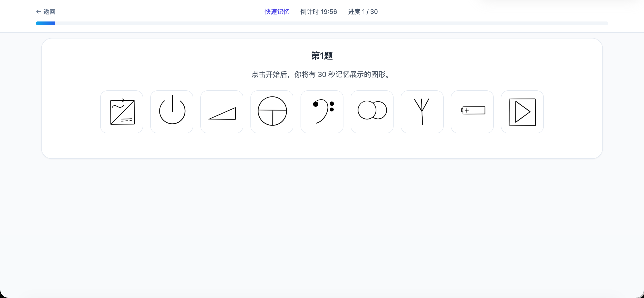Click the divided circle symbol card
This screenshot has width=644, height=298.
point(272,112)
